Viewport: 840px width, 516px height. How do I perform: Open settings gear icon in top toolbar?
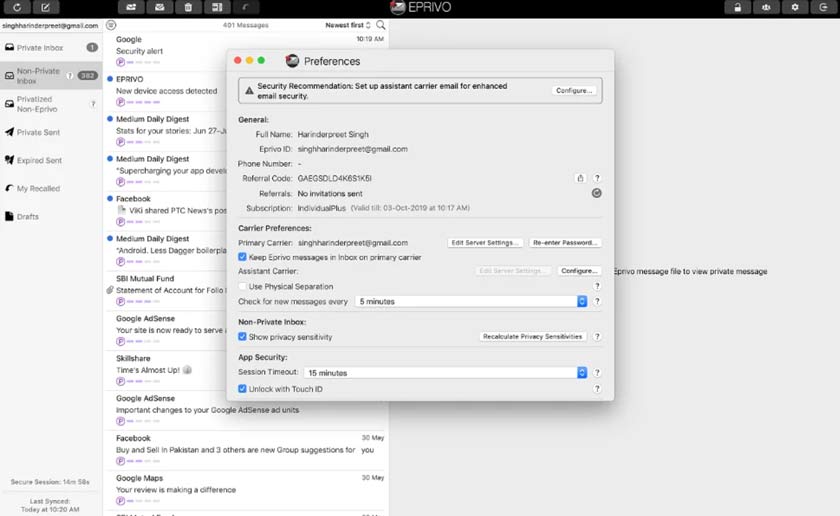pos(795,8)
